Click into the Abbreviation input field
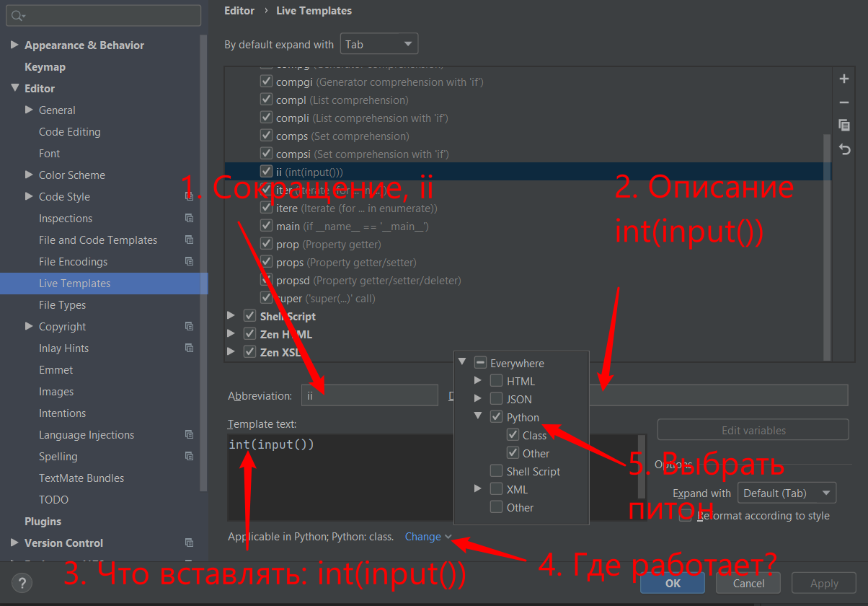Image resolution: width=868 pixels, height=606 pixels. pyautogui.click(x=369, y=395)
